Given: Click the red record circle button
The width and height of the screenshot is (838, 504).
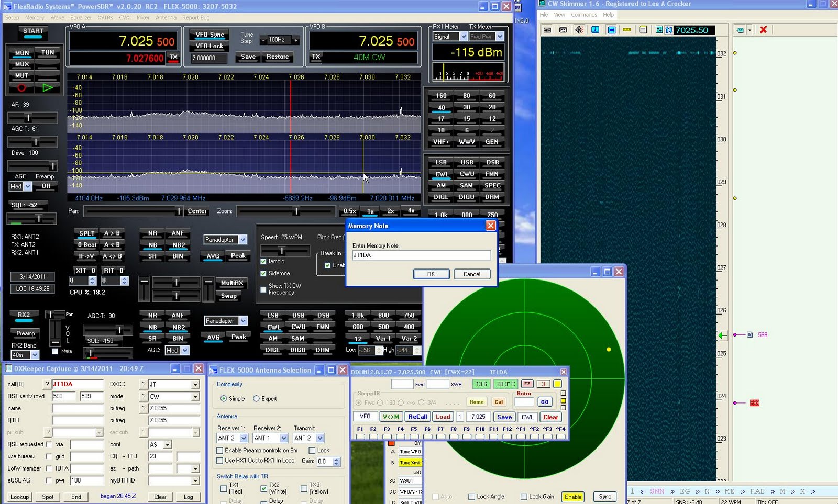Looking at the screenshot, I should click(21, 88).
